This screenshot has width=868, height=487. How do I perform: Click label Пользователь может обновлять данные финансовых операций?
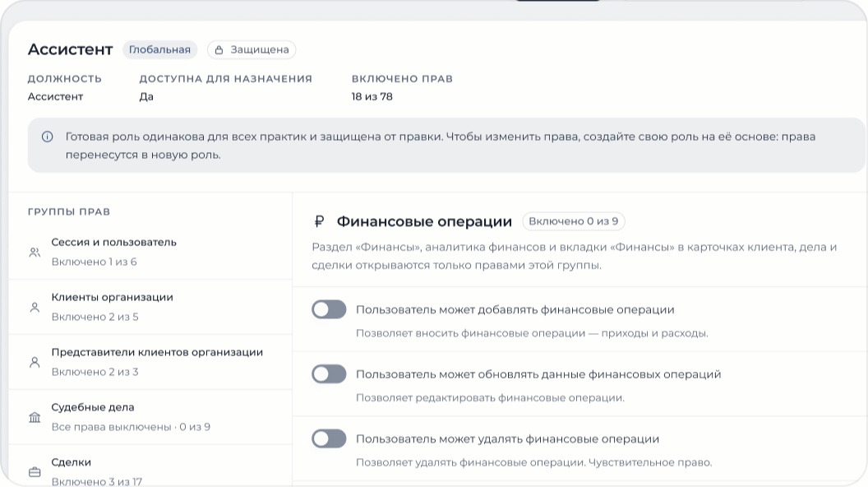[x=538, y=374]
